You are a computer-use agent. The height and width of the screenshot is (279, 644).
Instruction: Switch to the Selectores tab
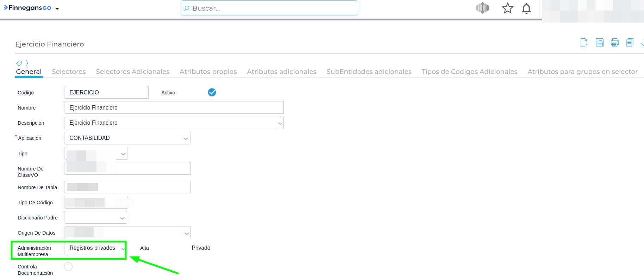(x=69, y=72)
